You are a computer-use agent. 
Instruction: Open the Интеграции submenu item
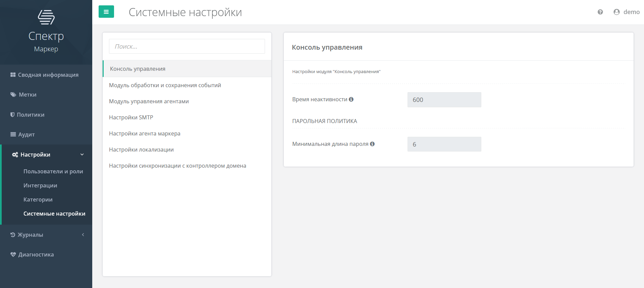tap(40, 185)
